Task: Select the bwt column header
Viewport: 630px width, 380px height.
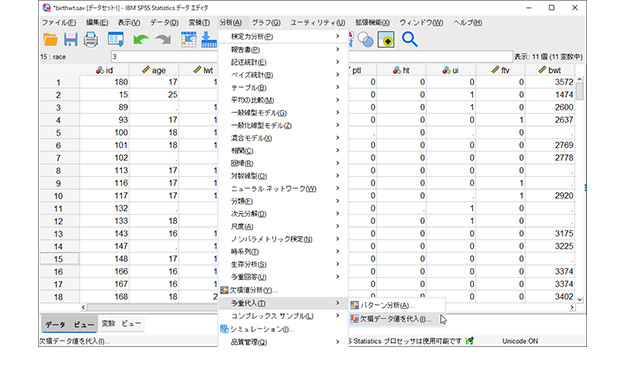Action: [x=550, y=70]
